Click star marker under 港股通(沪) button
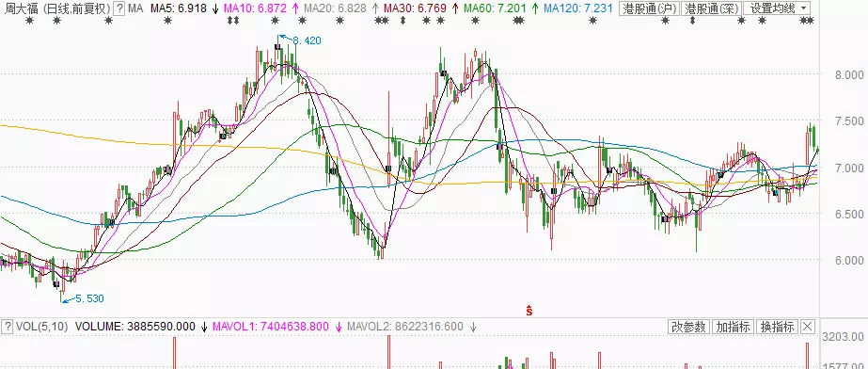 point(666,21)
